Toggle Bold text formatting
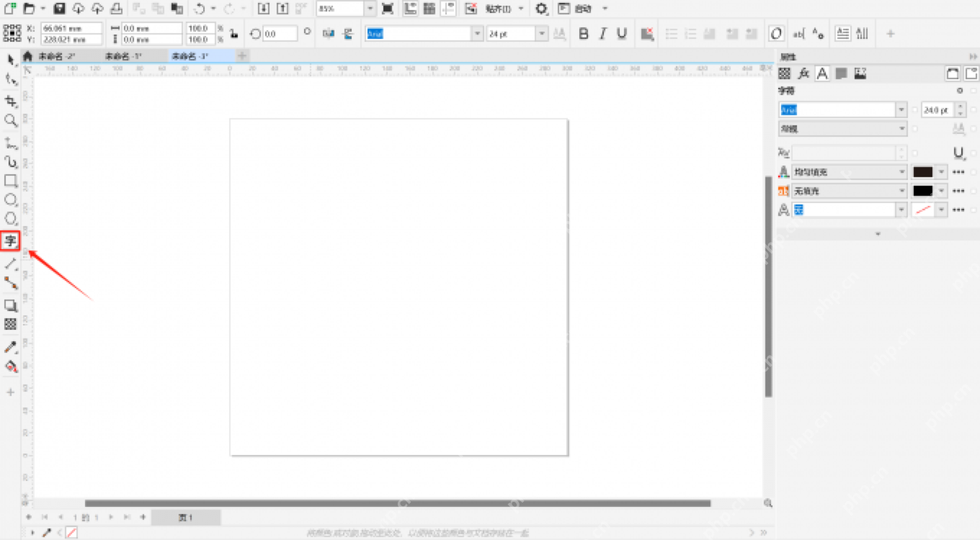Image resolution: width=980 pixels, height=540 pixels. (x=584, y=33)
